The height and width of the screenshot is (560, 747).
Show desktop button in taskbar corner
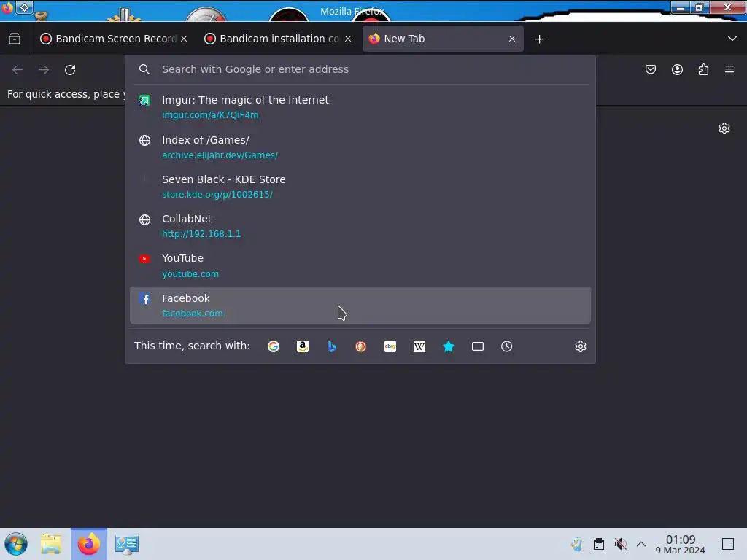point(728,544)
